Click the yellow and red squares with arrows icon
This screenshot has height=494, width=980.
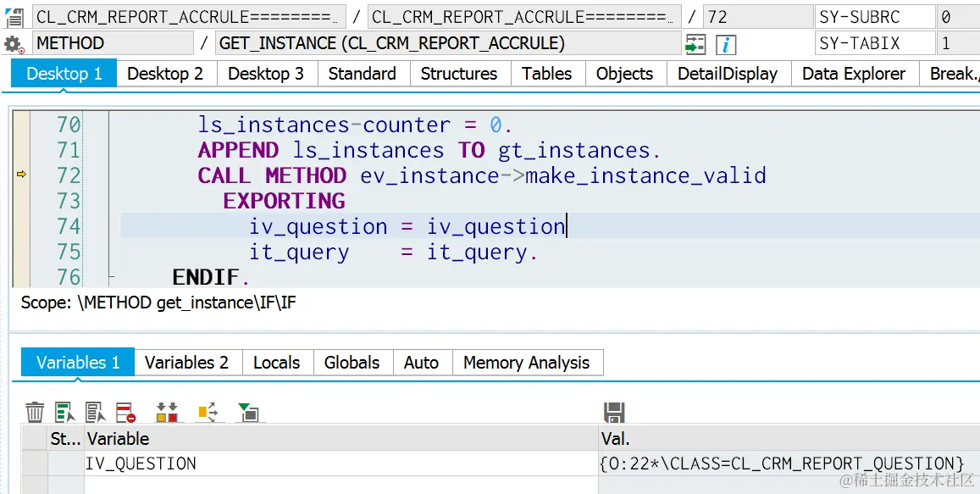coord(167,413)
